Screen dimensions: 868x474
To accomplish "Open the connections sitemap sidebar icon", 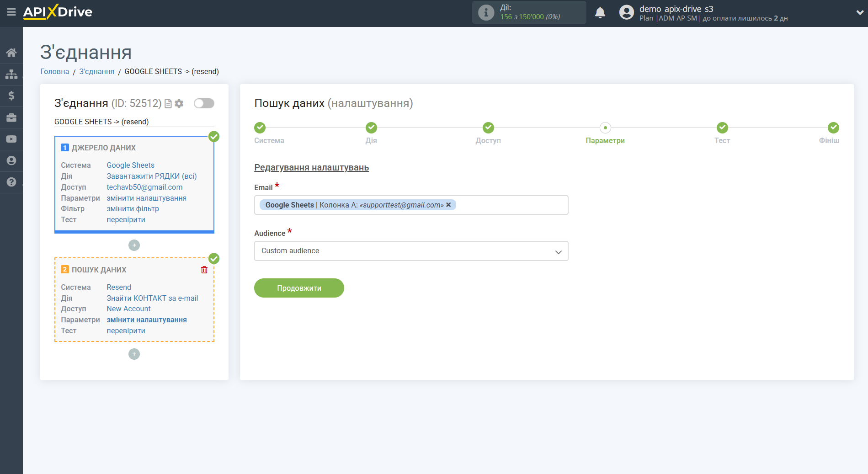I will 11,74.
